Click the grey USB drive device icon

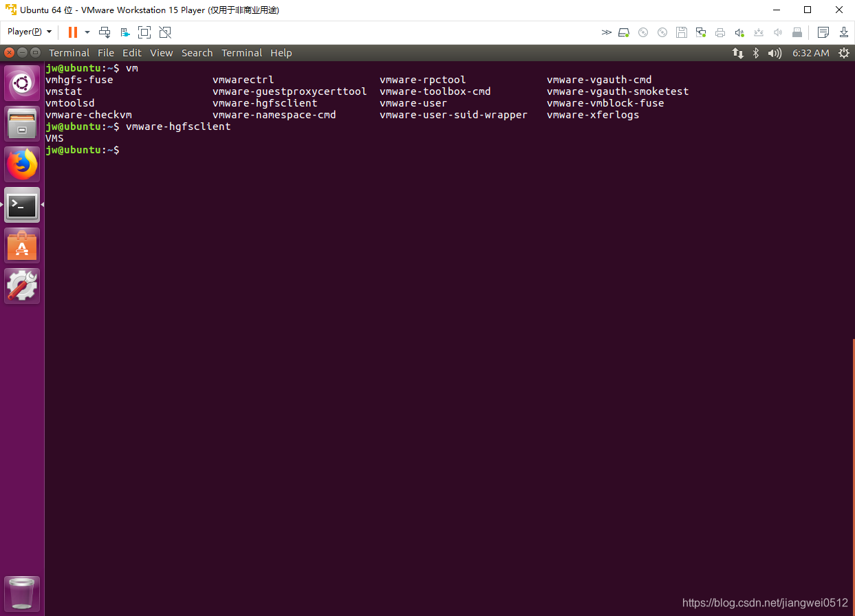click(x=797, y=32)
